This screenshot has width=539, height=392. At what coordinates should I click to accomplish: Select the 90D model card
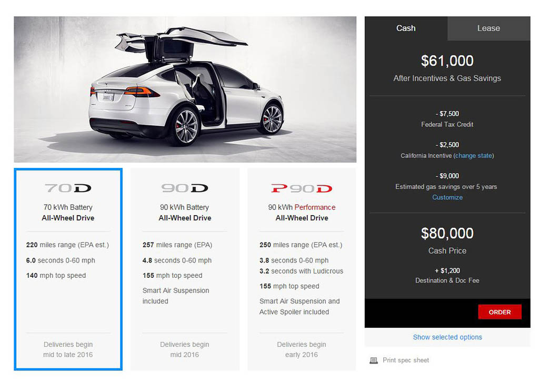click(x=185, y=269)
